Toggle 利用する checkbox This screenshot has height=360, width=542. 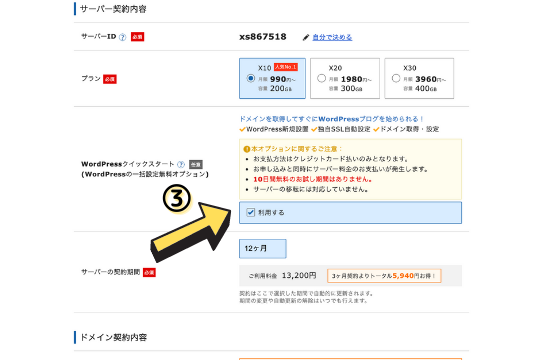[x=251, y=212]
